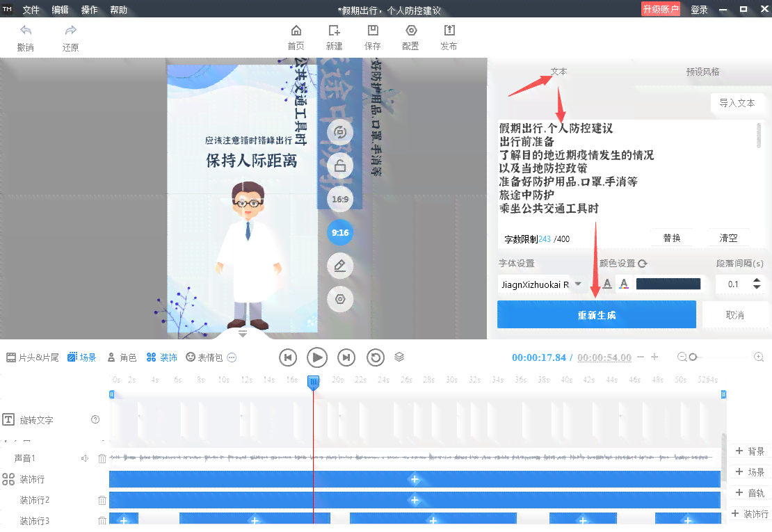The width and height of the screenshot is (772, 532).
Task: Click 取消 button
Action: click(x=735, y=315)
